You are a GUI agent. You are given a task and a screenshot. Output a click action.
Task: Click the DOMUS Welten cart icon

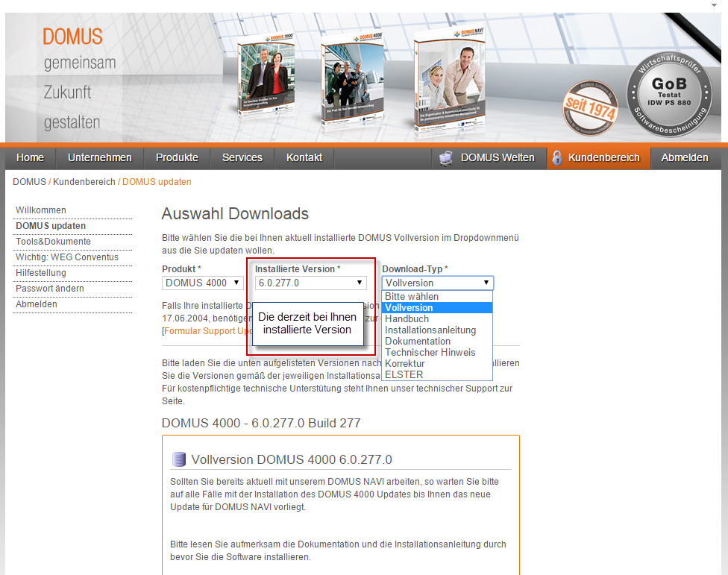pos(446,158)
